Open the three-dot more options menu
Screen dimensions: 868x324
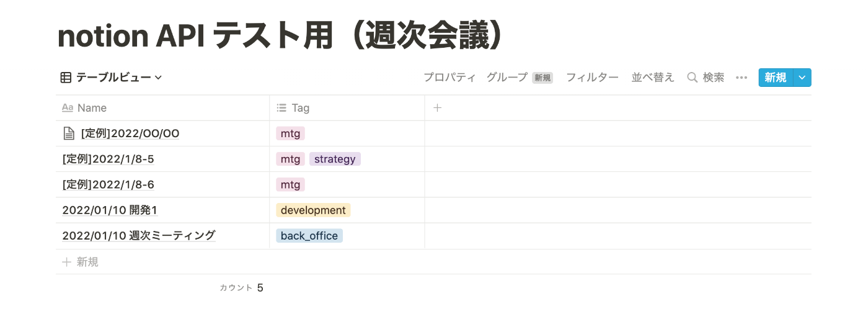(x=742, y=78)
